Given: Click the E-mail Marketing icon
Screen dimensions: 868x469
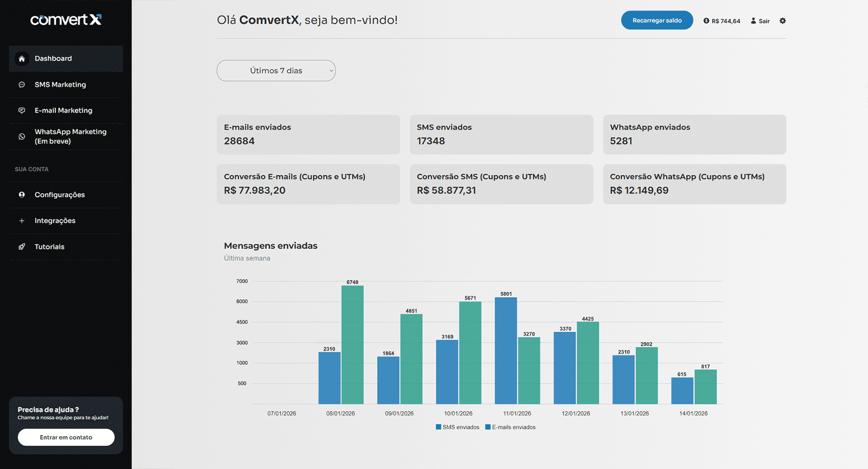Looking at the screenshot, I should (22, 110).
